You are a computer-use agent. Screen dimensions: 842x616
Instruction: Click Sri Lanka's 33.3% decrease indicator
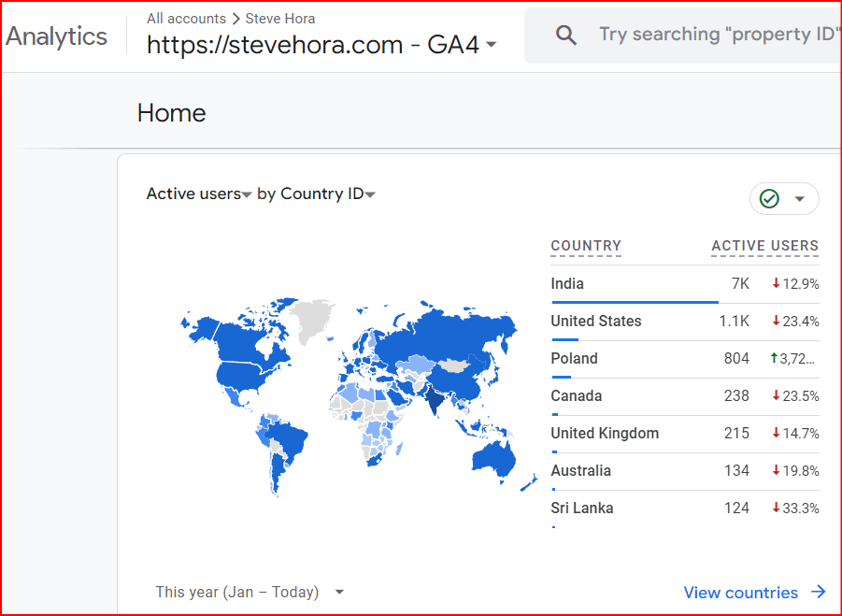click(795, 509)
